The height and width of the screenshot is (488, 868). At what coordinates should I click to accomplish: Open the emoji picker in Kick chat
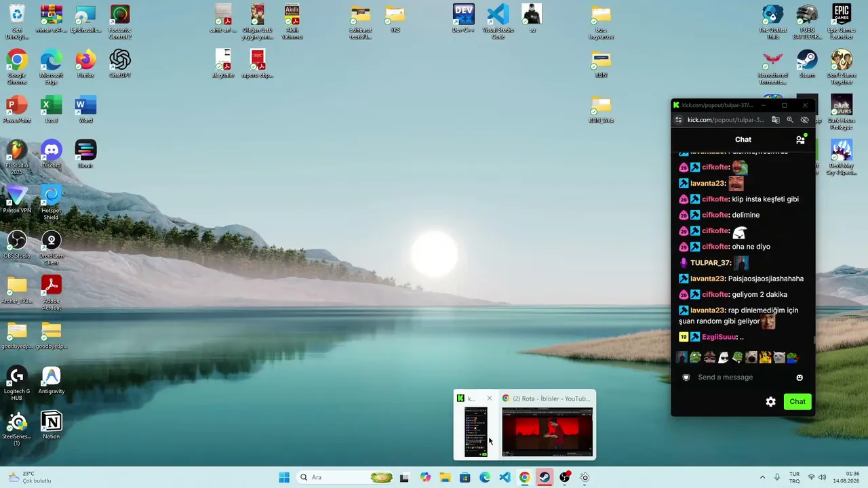click(800, 378)
